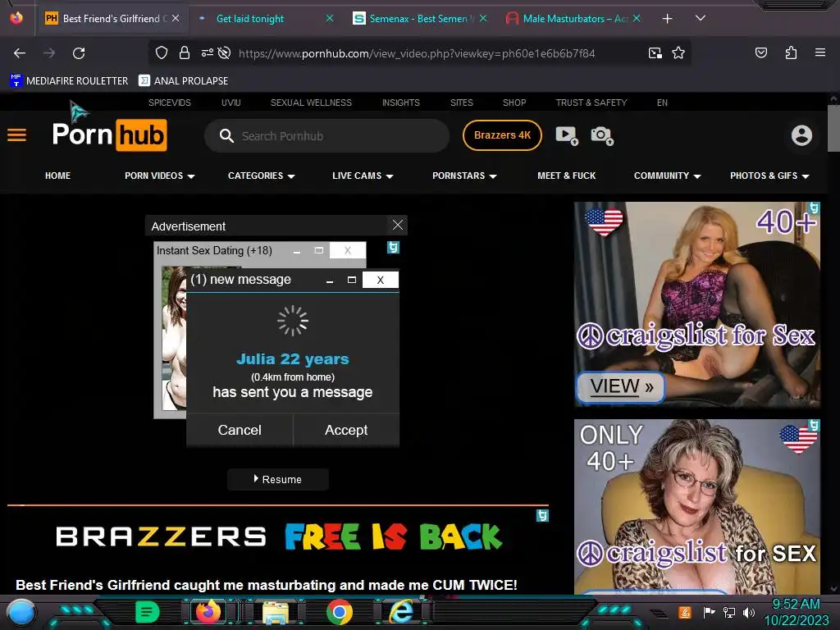Open the SEXUAL WELLNESS top link
This screenshot has width=840, height=630.
coord(311,103)
